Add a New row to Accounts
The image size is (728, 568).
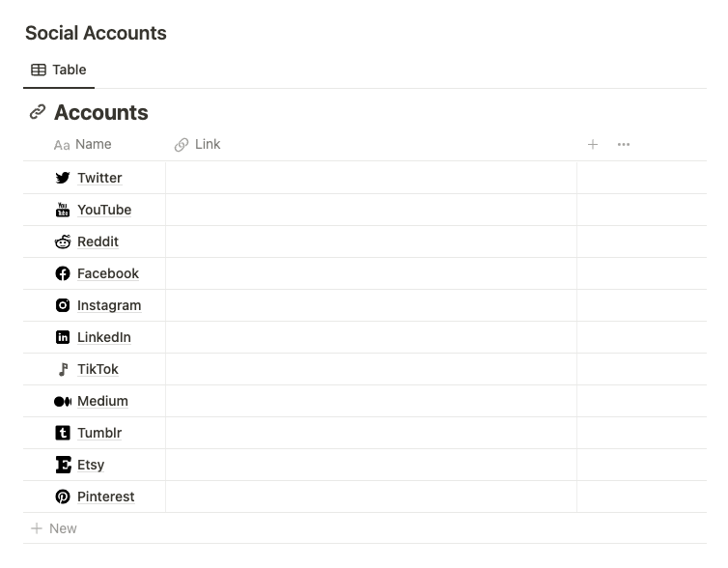click(54, 528)
